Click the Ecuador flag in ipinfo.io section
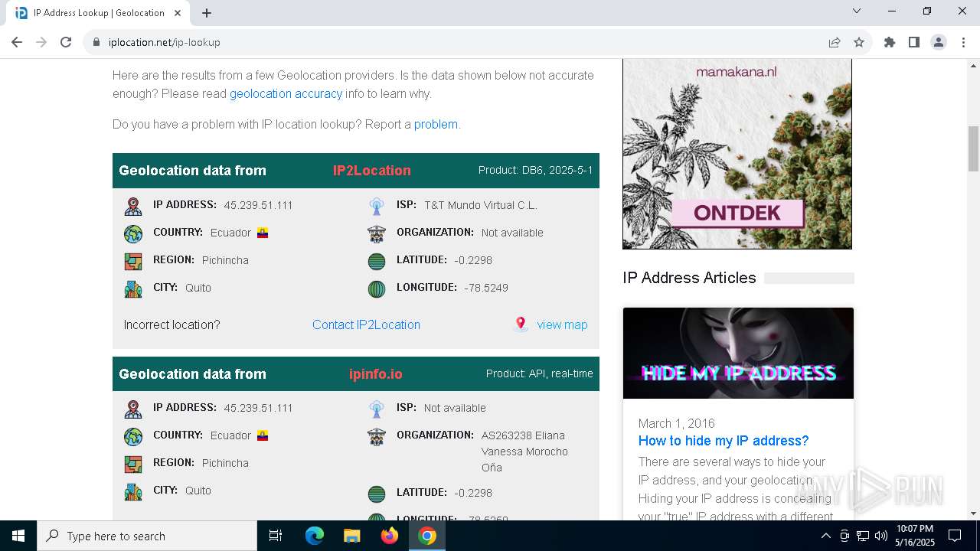Image resolution: width=980 pixels, height=551 pixels. click(263, 435)
